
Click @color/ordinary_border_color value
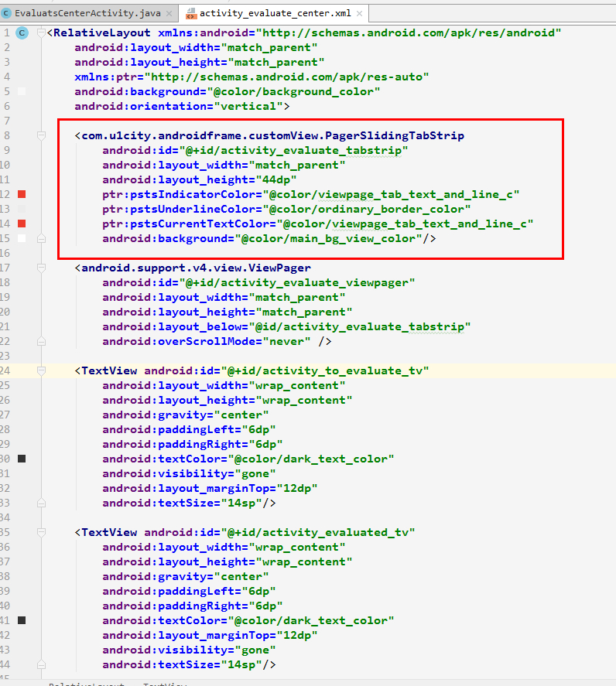tap(367, 209)
